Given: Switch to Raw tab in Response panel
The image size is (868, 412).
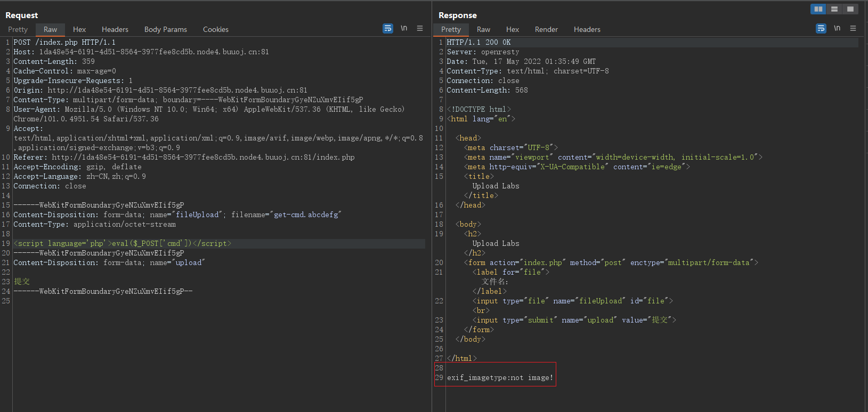Looking at the screenshot, I should pos(483,29).
